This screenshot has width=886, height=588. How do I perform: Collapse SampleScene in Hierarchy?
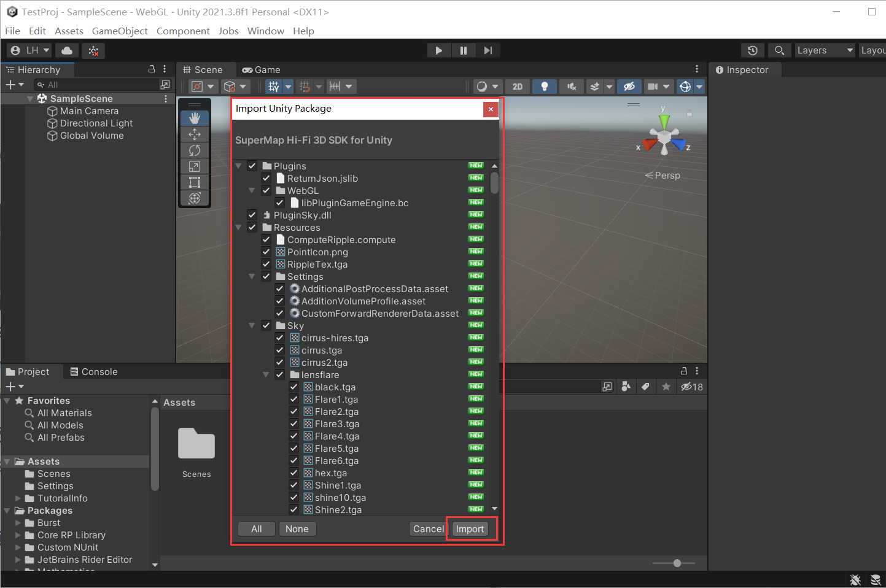pyautogui.click(x=30, y=99)
